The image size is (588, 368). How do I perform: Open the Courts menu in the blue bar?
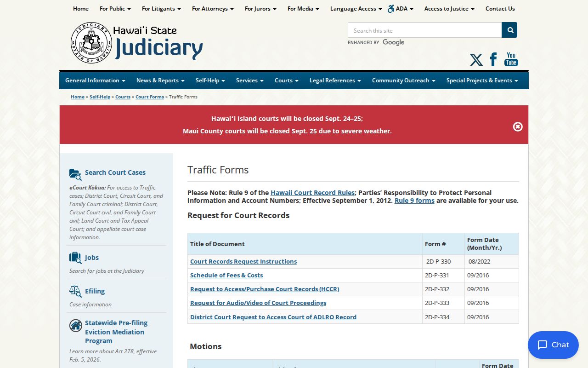click(x=287, y=80)
